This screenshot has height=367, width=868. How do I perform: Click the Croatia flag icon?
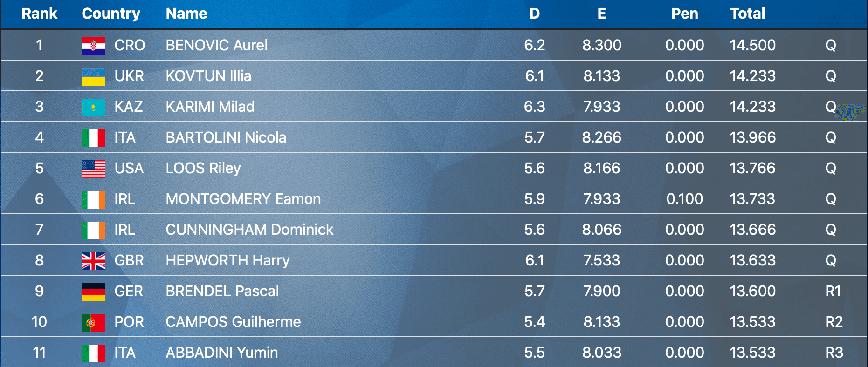[x=93, y=46]
